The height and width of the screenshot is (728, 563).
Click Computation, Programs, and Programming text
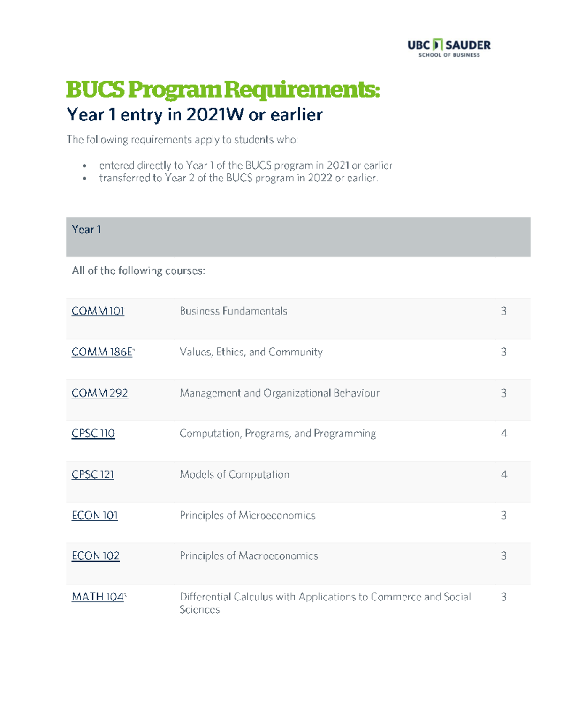tap(277, 434)
